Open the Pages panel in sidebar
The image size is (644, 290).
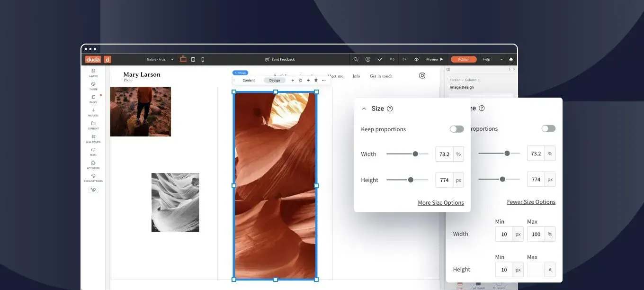[x=93, y=99]
